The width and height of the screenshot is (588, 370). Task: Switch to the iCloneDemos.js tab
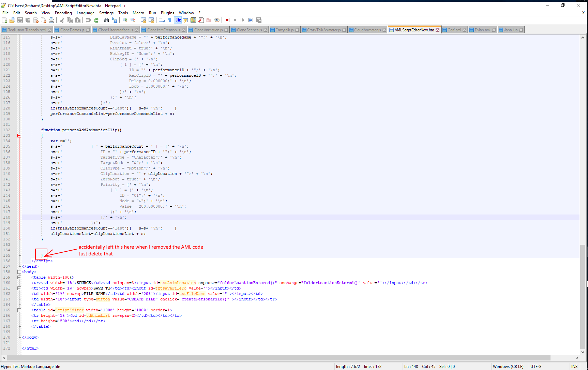pyautogui.click(x=72, y=30)
